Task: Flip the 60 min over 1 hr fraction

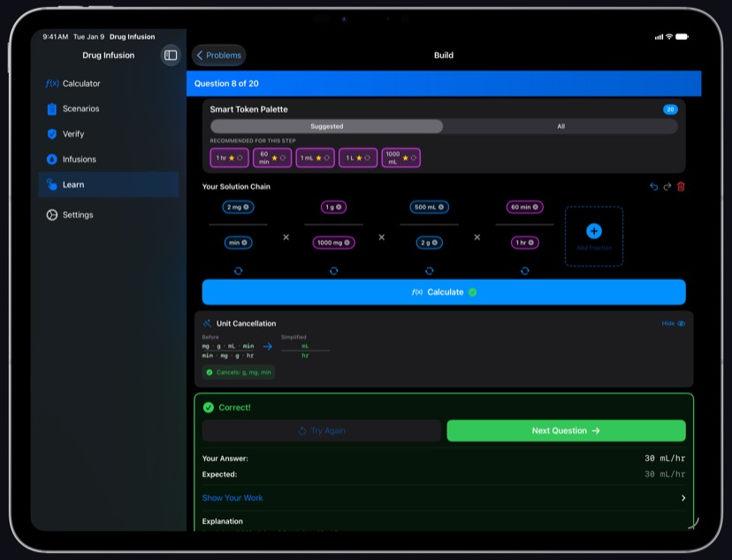Action: [525, 271]
